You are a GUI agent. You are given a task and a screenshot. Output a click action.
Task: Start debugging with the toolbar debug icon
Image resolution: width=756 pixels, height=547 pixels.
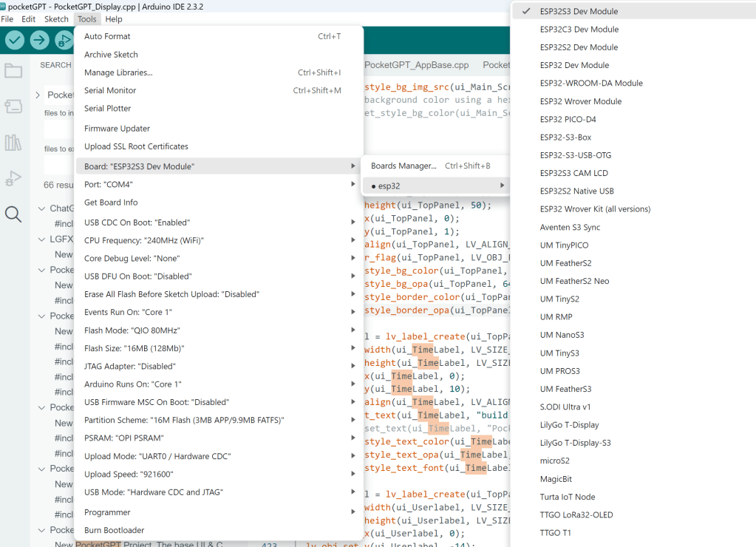pos(64,41)
